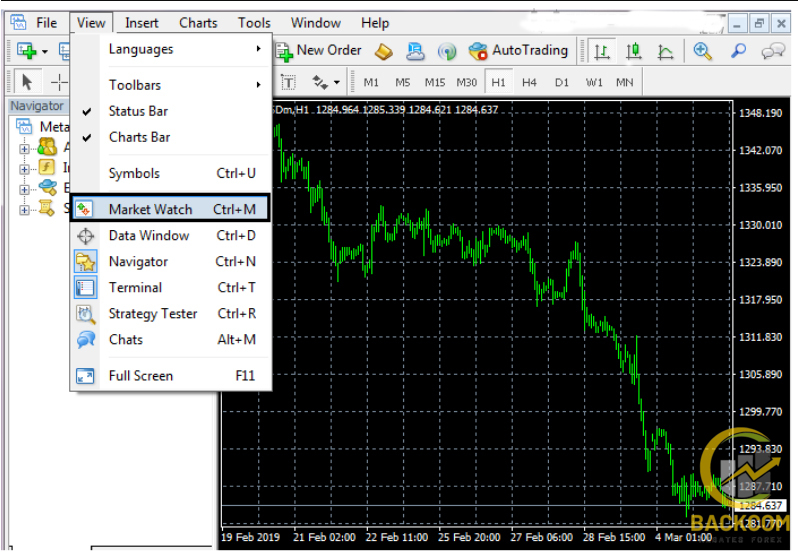Viewport: 800px width, 553px height.
Task: Choose Strategy Tester menu entry
Action: [x=170, y=314]
